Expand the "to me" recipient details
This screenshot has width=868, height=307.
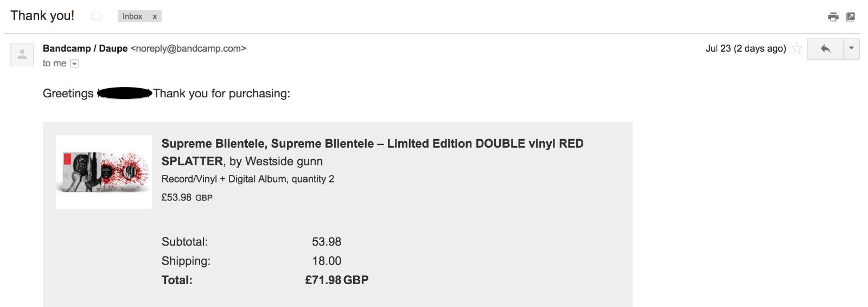(x=75, y=64)
